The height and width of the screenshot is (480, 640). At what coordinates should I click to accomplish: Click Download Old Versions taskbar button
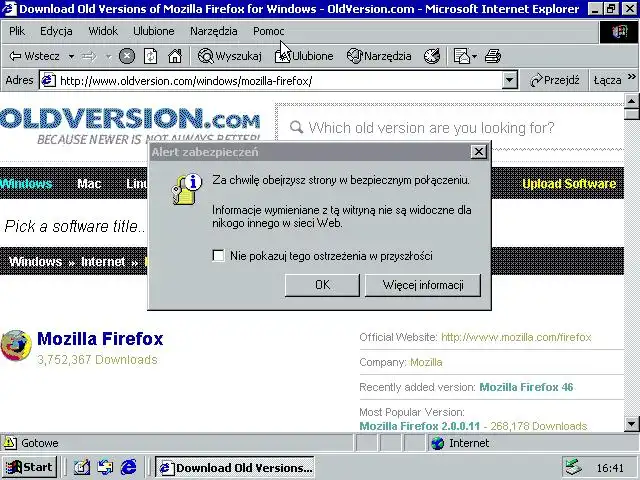235,467
